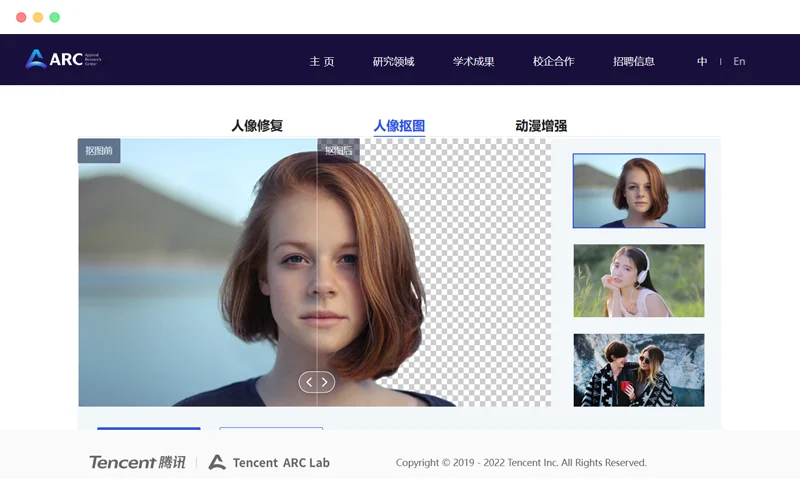The width and height of the screenshot is (800, 479).
Task: Open the 招聘信息 page
Action: pyautogui.click(x=633, y=61)
